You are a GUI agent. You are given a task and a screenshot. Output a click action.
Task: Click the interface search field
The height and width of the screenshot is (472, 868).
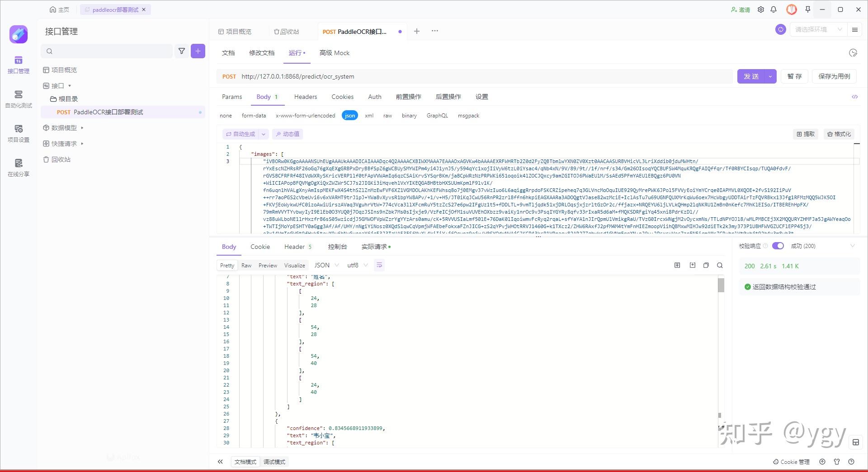coord(107,51)
